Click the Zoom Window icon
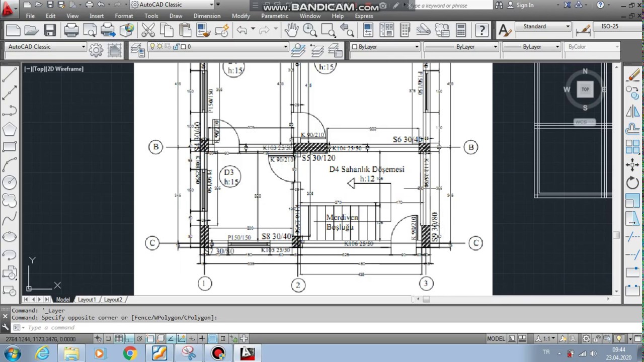This screenshot has height=362, width=644. 329,30
